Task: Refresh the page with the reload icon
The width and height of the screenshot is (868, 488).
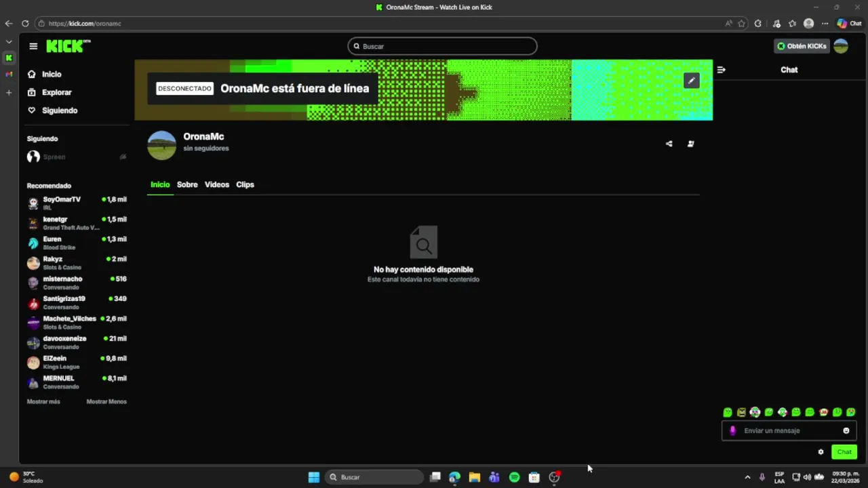Action: [25, 23]
